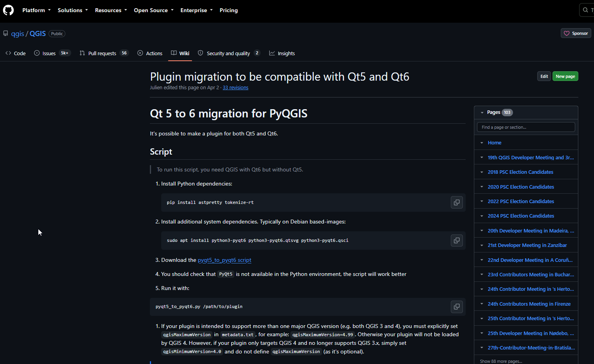
Task: Open the pyqt5_to_pyqt6 script link
Action: pyautogui.click(x=225, y=260)
